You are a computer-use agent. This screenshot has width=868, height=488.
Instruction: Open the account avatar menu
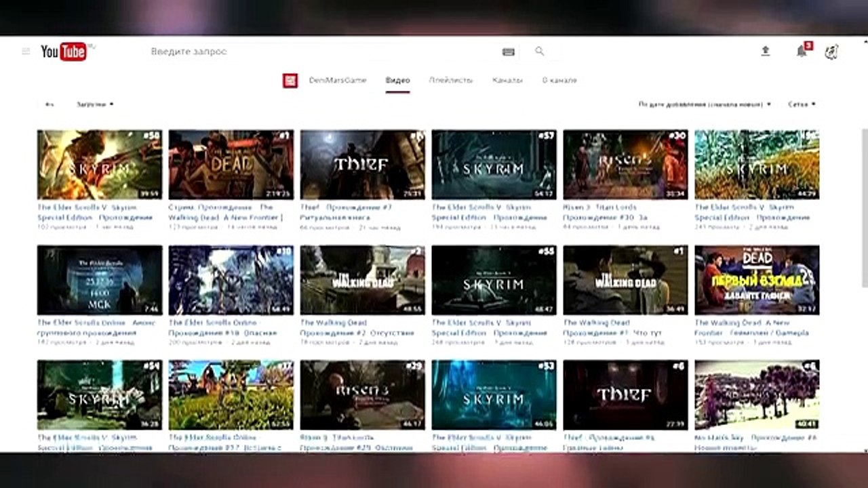point(831,52)
